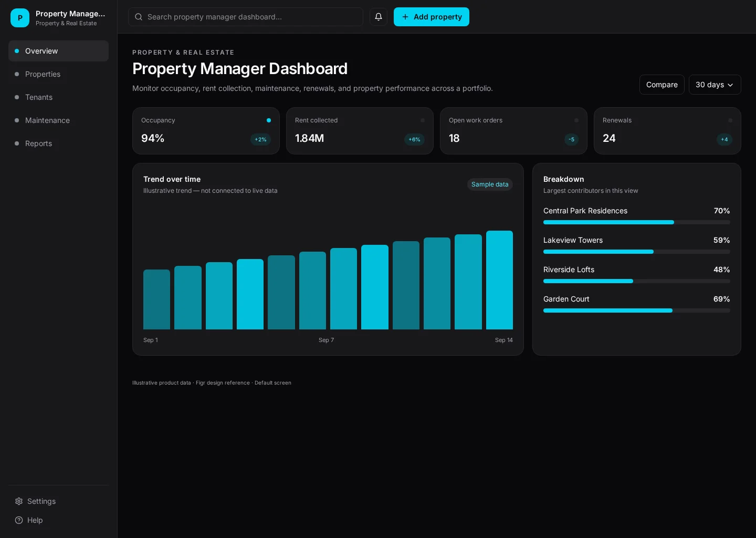Click the Central Park Residences label
This screenshot has height=538, width=756.
click(585, 211)
